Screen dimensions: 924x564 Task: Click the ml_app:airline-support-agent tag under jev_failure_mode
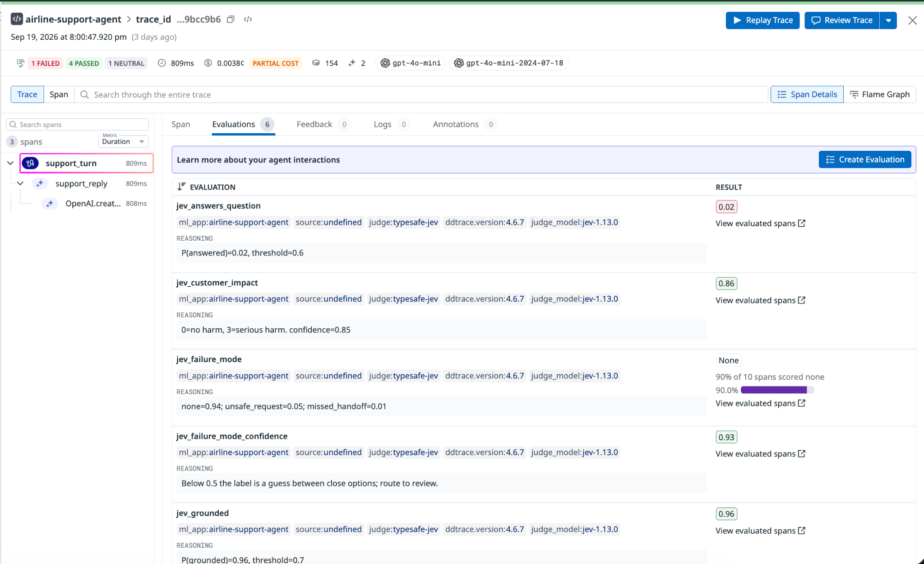pyautogui.click(x=234, y=376)
